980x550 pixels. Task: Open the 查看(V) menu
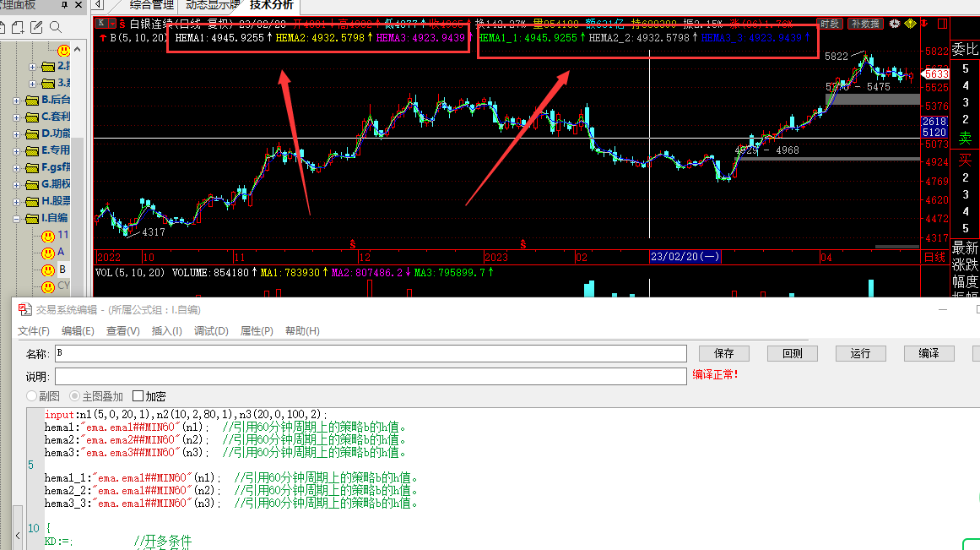tap(123, 331)
